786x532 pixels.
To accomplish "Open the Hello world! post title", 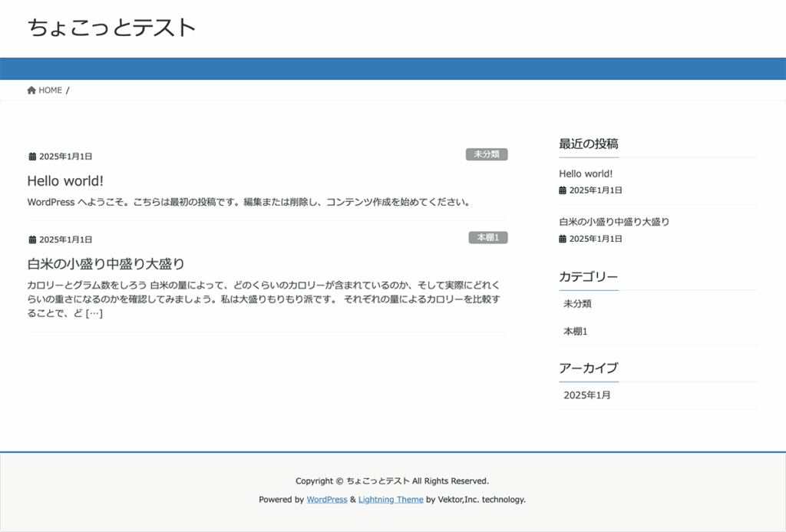I will tap(65, 181).
